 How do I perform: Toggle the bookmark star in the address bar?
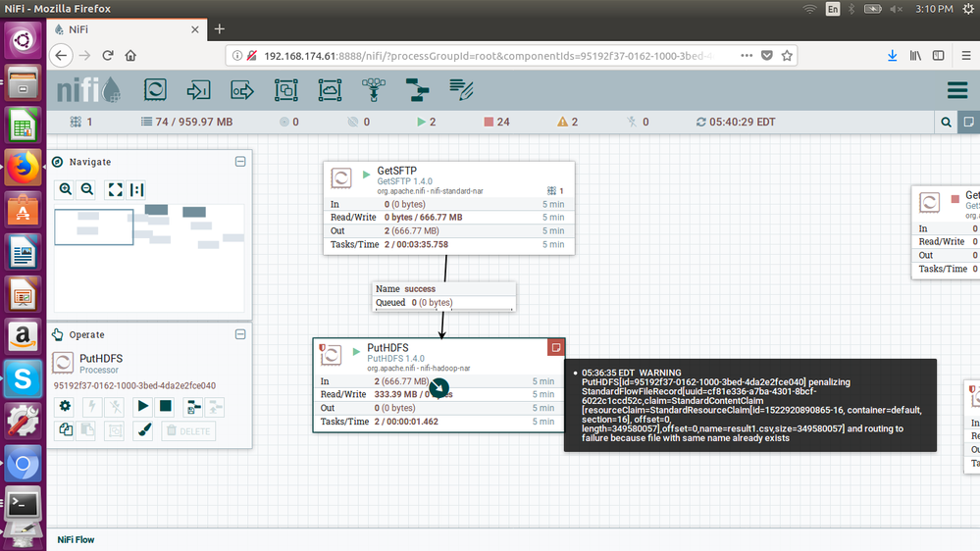pos(787,56)
